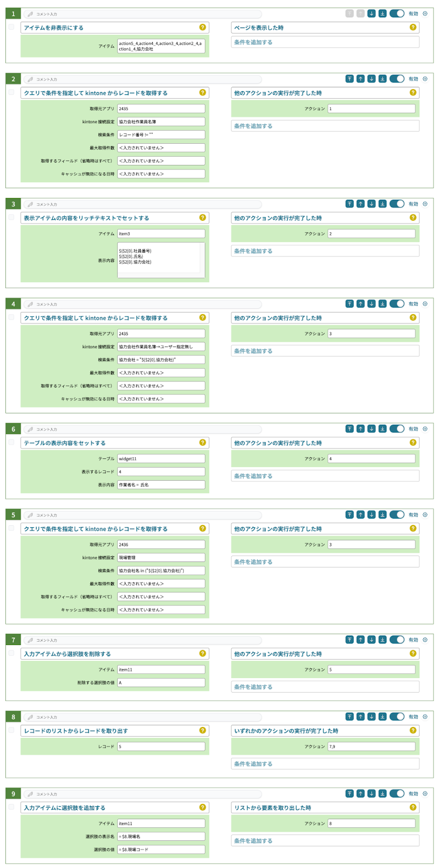Click comment input field of action 1

coord(143,14)
